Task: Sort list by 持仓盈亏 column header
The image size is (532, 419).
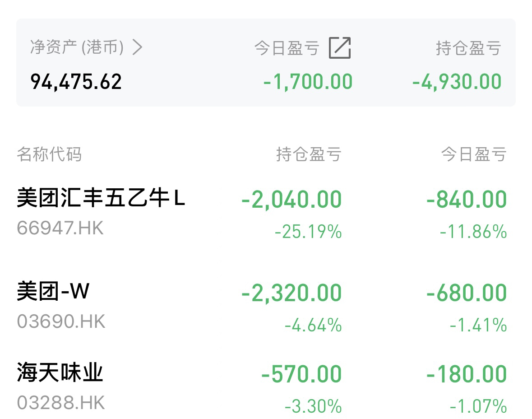Action: tap(308, 154)
